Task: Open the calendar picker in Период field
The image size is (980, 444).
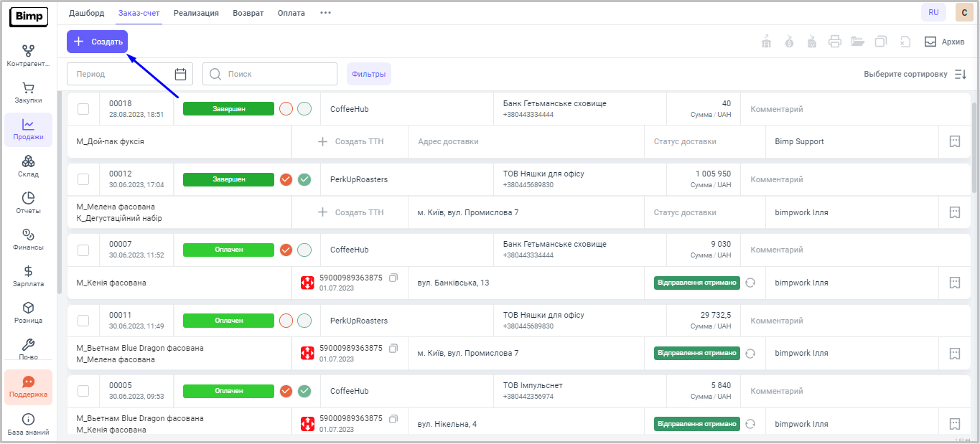Action: pos(180,74)
